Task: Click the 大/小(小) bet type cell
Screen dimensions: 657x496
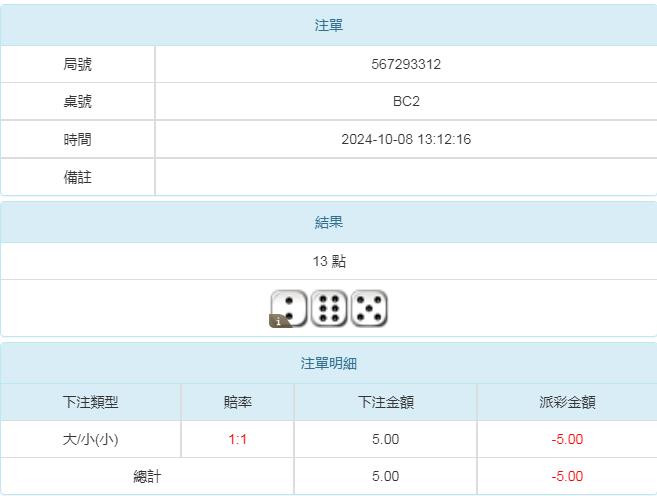Action: coord(91,439)
